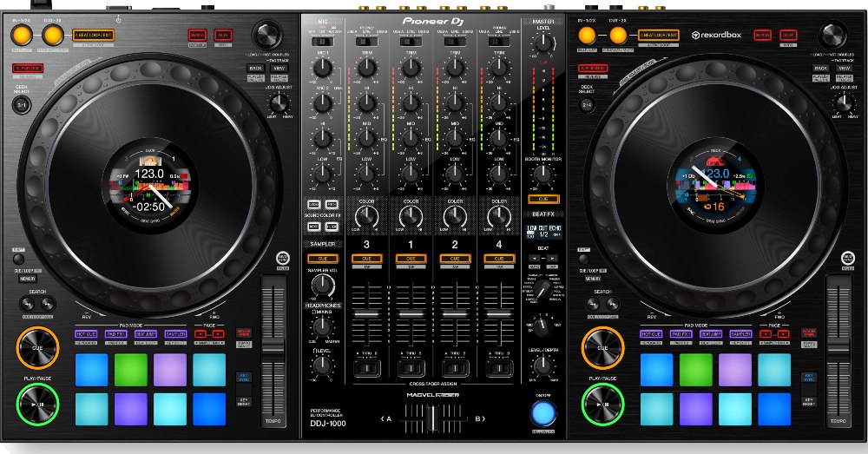868x454 pixels.
Task: Push the left deck Memory button
Action: tap(28, 279)
